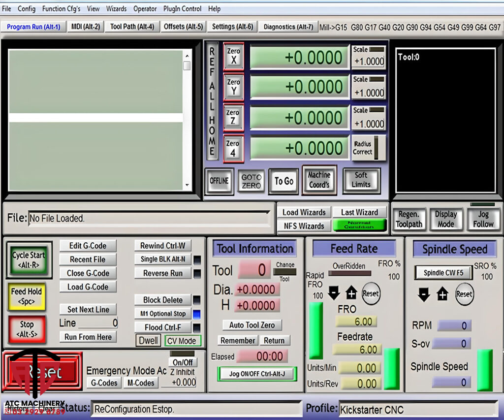Viewport: 504px width, 420px height.
Task: Switch display to Machine Coord's
Action: click(319, 180)
